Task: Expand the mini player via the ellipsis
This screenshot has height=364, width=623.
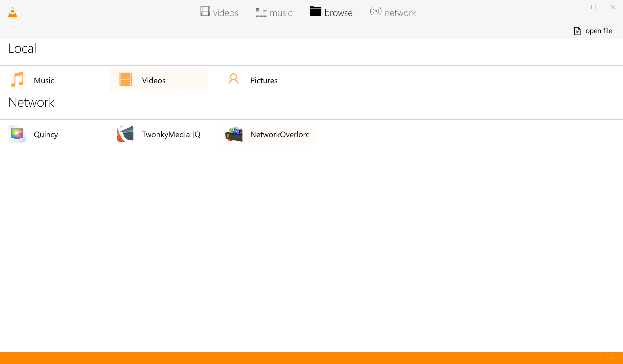Action: pos(611,358)
